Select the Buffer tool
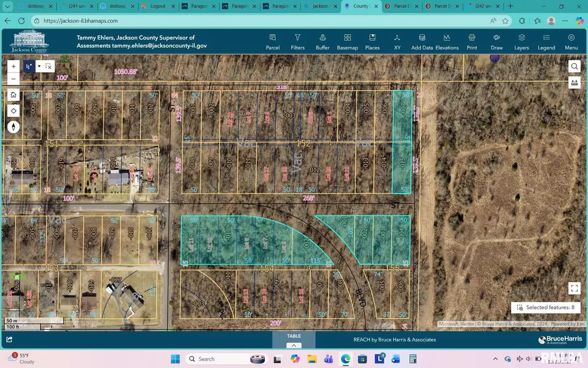Image resolution: width=588 pixels, height=368 pixels. (x=322, y=41)
